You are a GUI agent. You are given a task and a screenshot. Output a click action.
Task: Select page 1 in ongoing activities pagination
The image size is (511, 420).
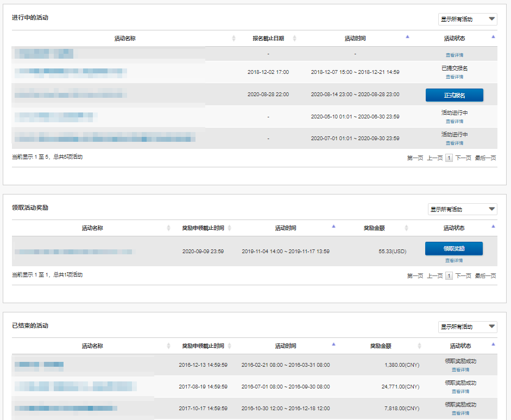[x=449, y=158]
